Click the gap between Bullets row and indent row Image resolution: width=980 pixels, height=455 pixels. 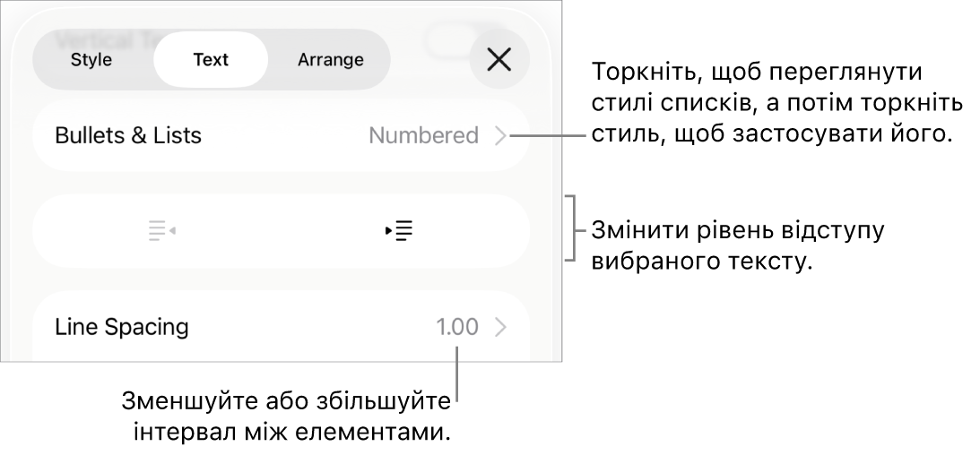click(x=281, y=183)
